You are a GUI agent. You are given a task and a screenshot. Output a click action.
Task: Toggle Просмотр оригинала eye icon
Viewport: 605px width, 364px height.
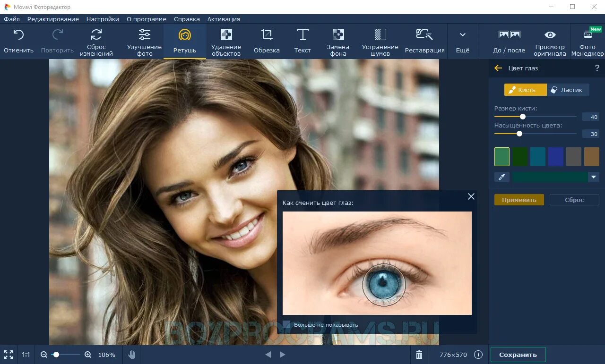point(550,34)
